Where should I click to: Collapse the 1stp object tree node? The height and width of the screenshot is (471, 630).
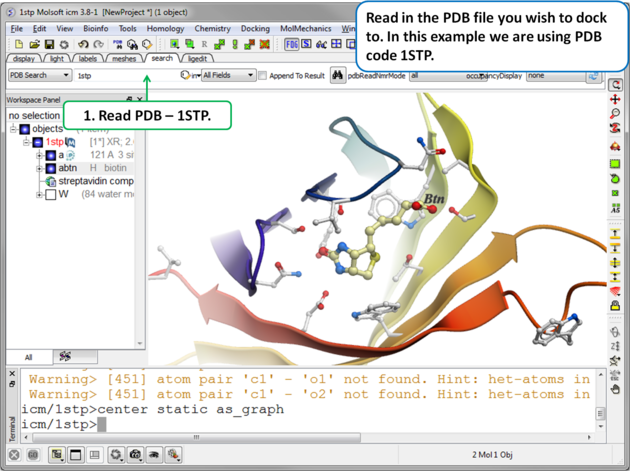(x=27, y=142)
